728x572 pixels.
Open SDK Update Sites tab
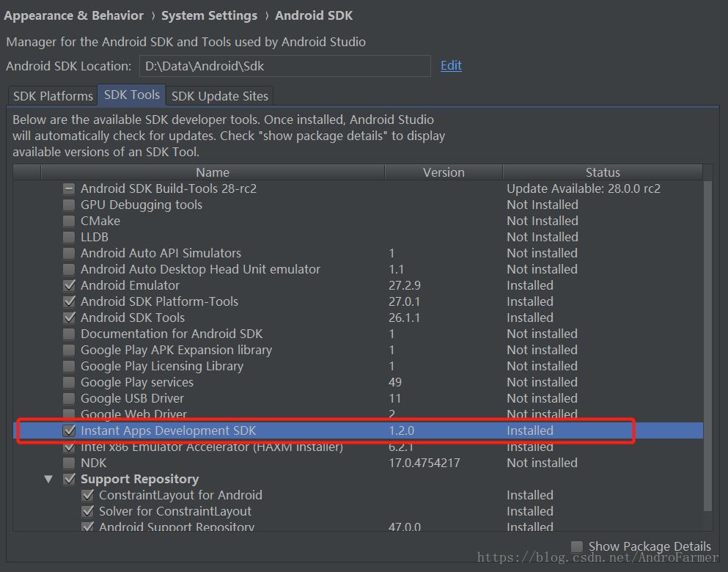220,96
